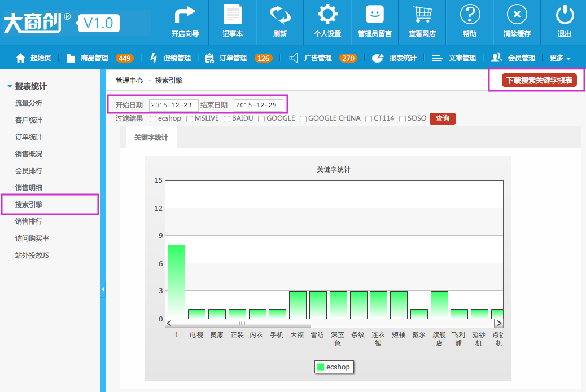Click the 广告管理 megaphone icon

(x=294, y=58)
